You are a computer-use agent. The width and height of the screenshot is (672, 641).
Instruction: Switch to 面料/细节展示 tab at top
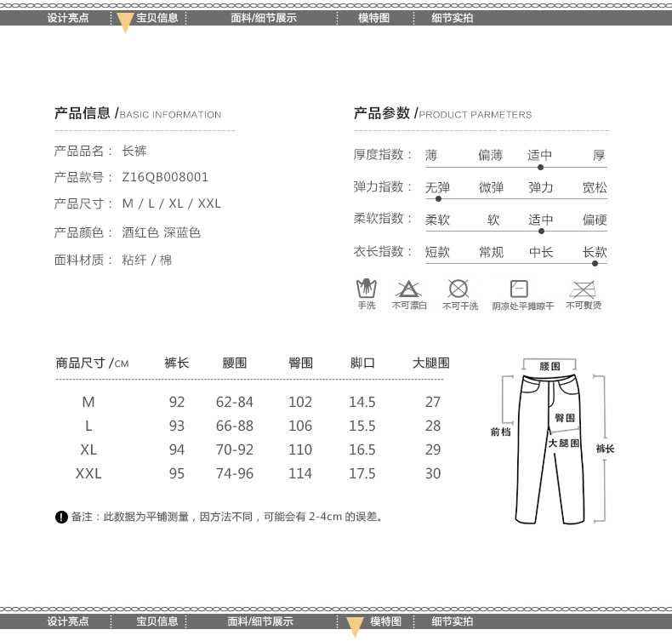[264, 18]
